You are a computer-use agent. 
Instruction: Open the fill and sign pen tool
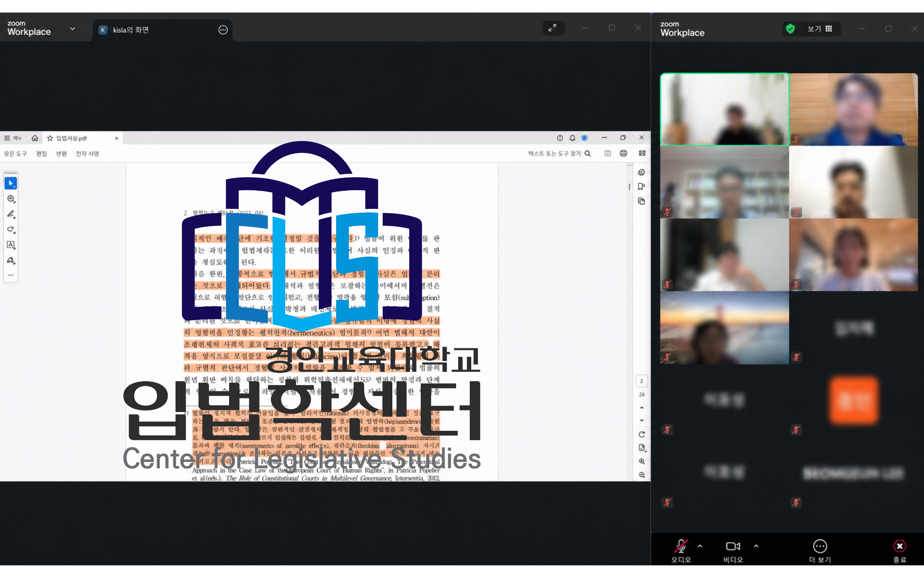[x=11, y=260]
